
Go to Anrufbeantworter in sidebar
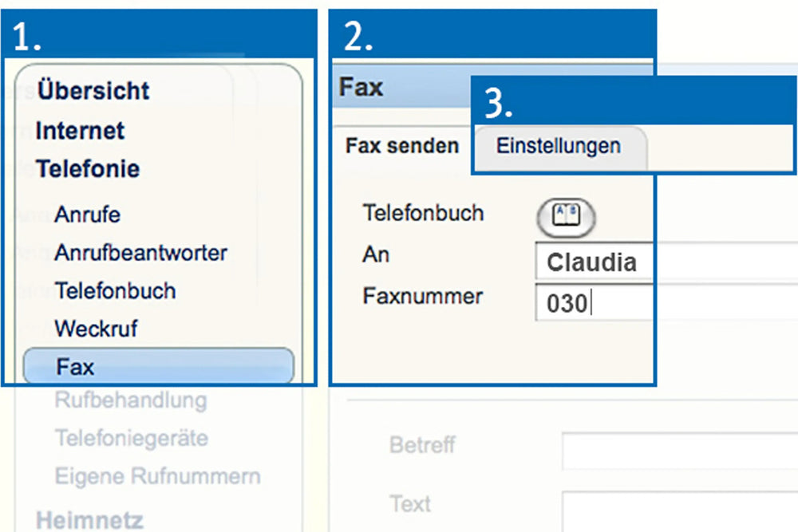coord(140,253)
